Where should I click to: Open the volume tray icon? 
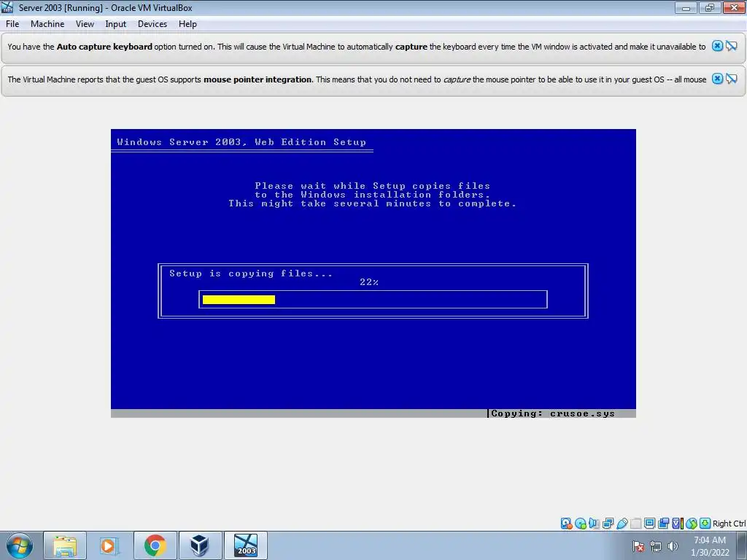[673, 546]
